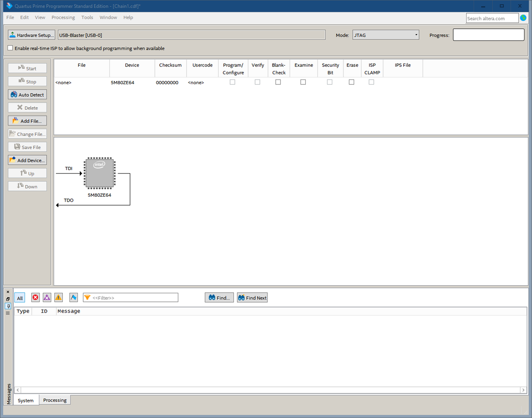Screen dimensions: 532x418
Task: Click the Usercode column header
Action: (x=202, y=68)
